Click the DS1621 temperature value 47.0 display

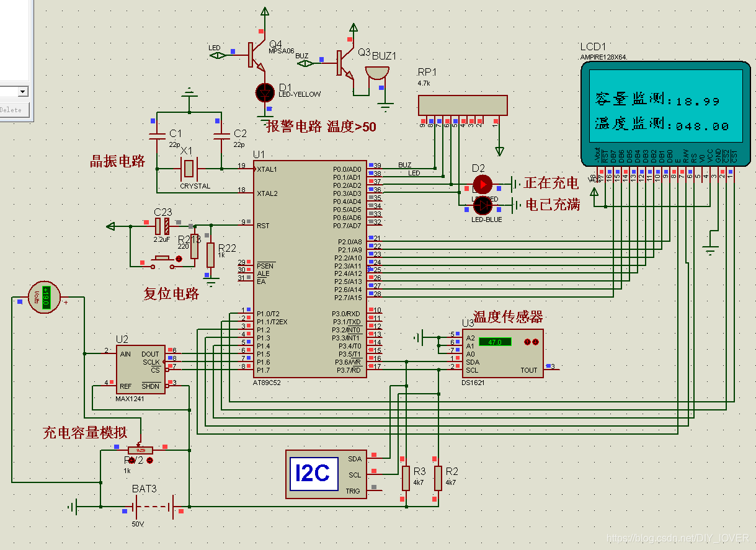pyautogui.click(x=495, y=342)
